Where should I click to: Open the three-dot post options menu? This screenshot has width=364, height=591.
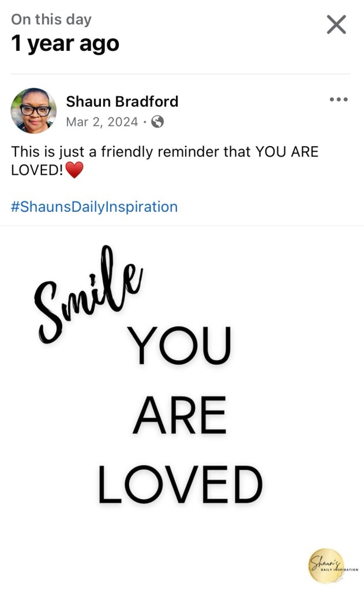click(x=339, y=100)
